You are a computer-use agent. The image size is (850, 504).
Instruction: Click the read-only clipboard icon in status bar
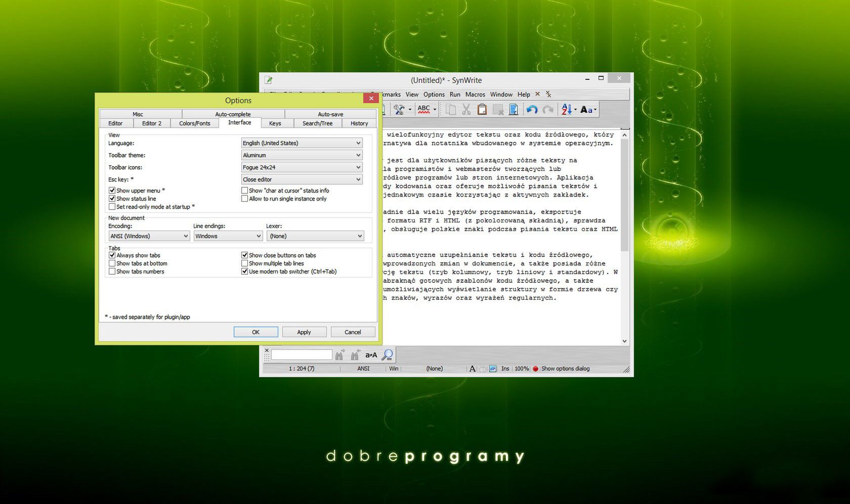(483, 369)
